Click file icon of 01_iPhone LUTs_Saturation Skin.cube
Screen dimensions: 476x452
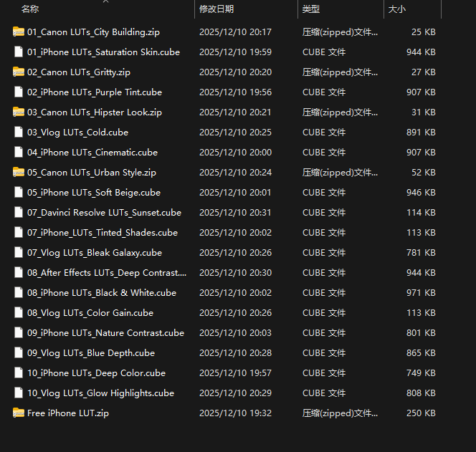[19, 52]
